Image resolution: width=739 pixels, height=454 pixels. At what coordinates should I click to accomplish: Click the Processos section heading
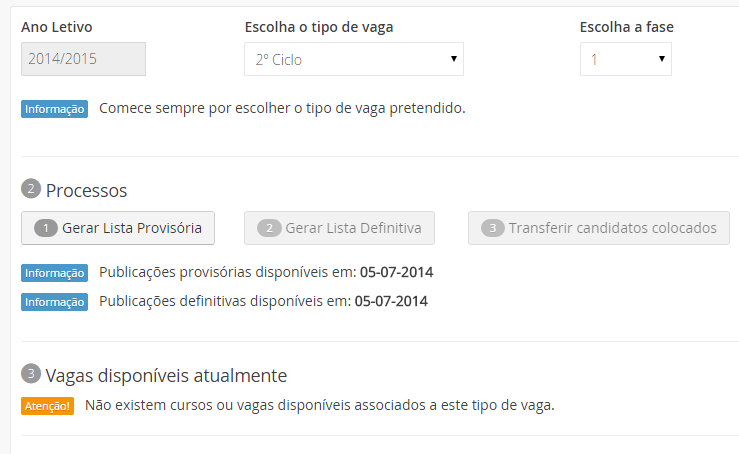click(87, 190)
